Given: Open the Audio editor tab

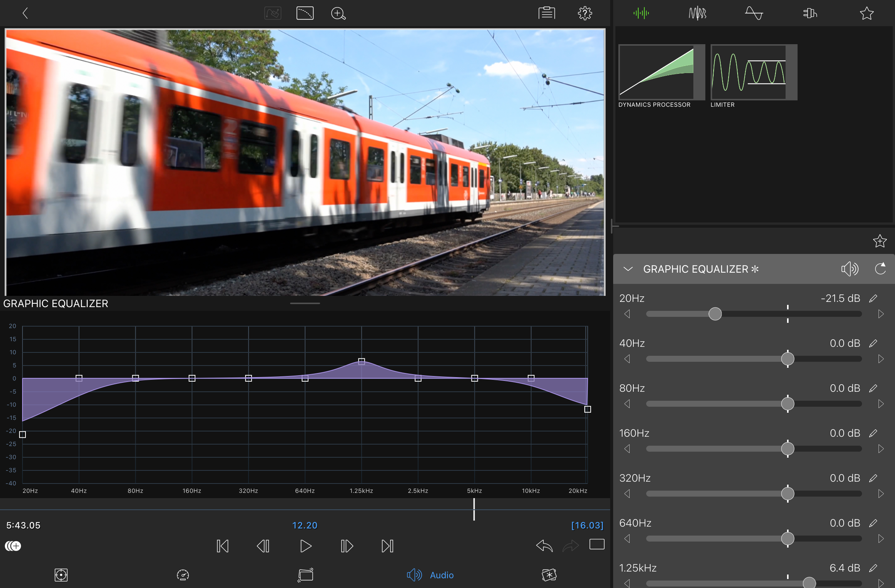Looking at the screenshot, I should (430, 575).
